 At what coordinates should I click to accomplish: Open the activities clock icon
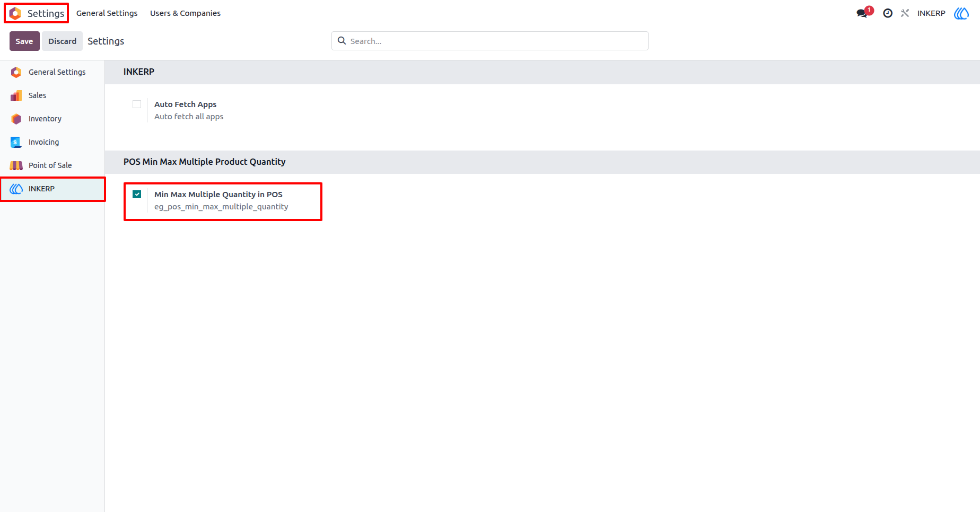coord(888,13)
